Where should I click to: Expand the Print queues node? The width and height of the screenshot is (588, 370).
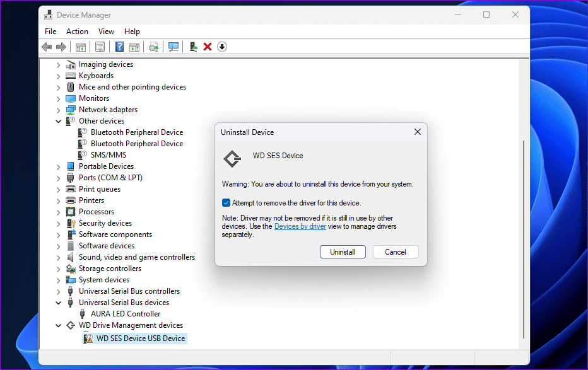[x=58, y=190]
